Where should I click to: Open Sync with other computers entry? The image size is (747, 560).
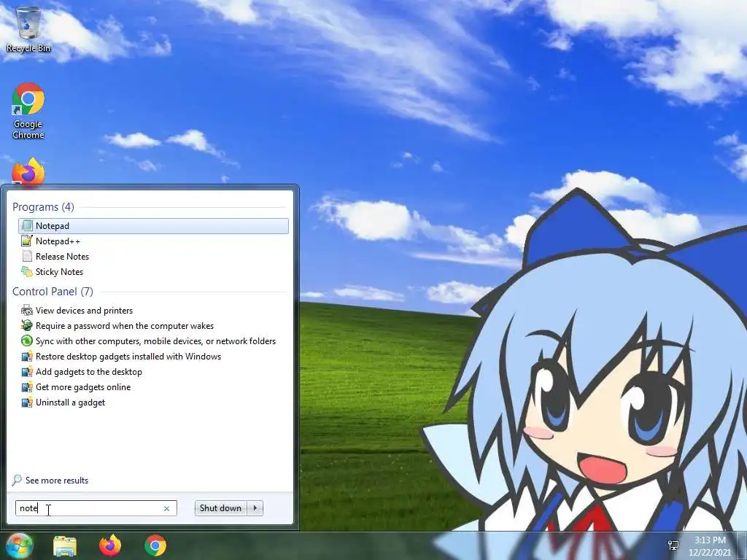coord(155,341)
